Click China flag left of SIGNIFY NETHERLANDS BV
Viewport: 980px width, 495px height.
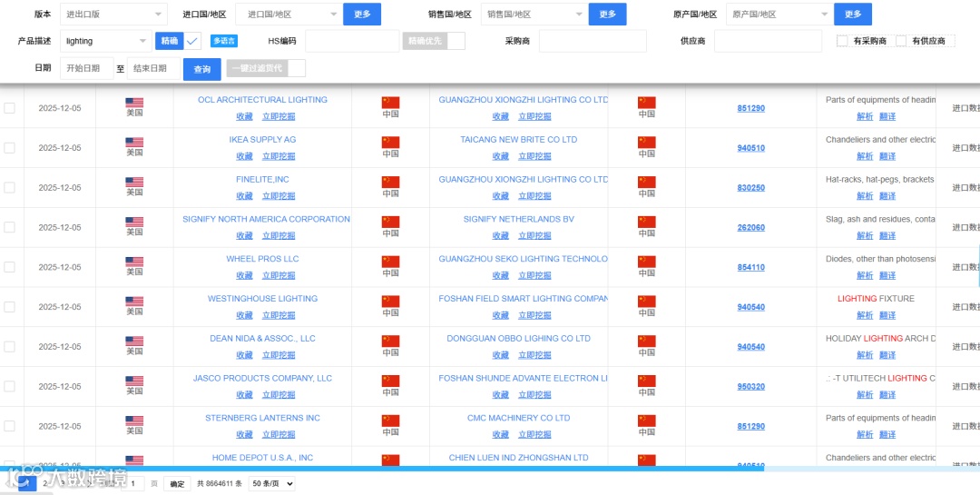[x=390, y=222]
